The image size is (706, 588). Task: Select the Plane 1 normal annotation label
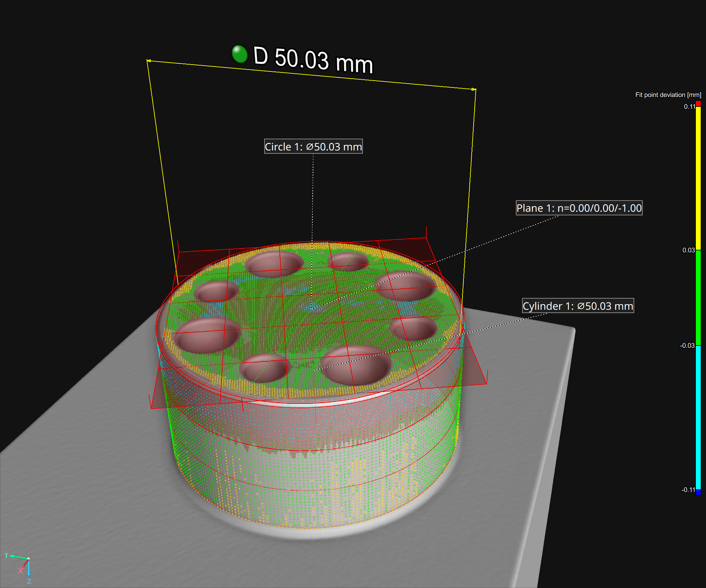click(x=579, y=208)
